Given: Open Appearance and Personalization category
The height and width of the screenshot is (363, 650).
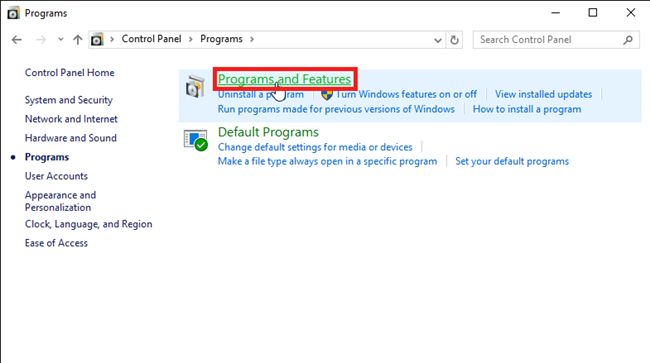Looking at the screenshot, I should click(61, 201).
